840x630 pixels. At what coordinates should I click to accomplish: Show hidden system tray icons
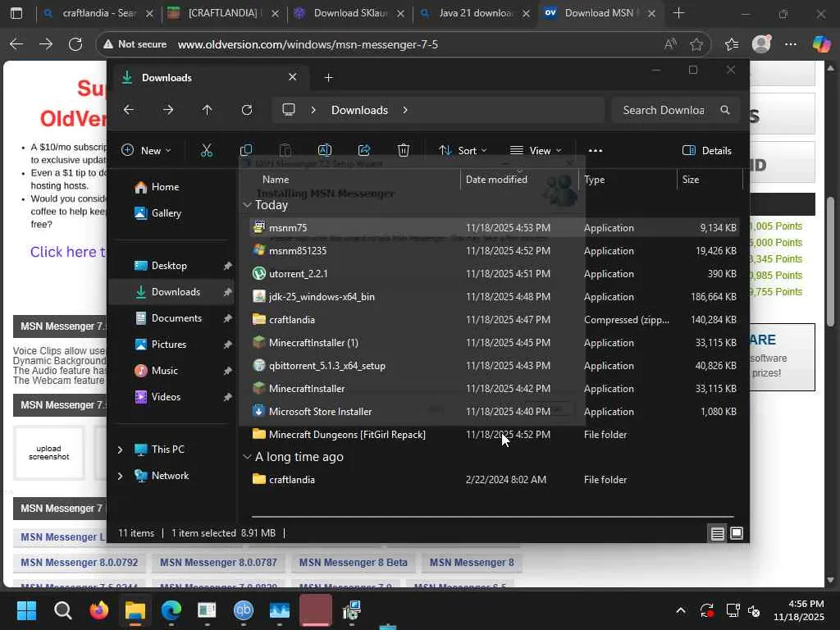point(680,610)
